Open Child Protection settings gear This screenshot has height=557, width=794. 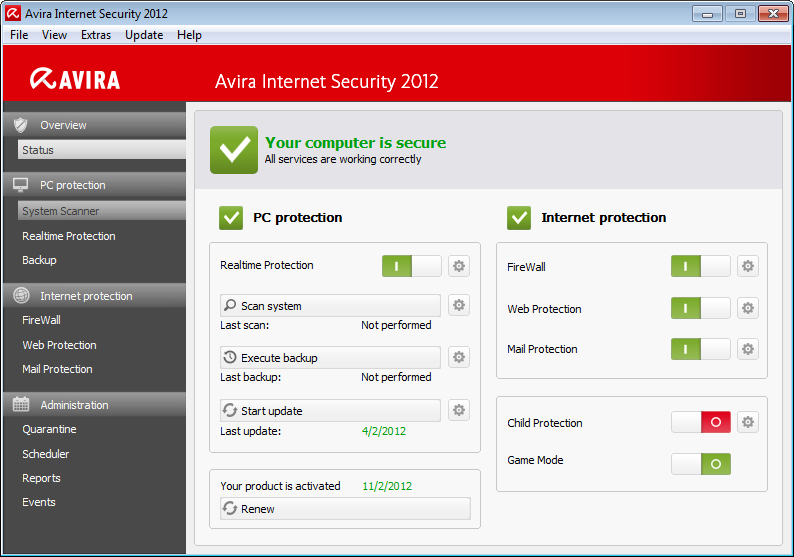pos(747,423)
